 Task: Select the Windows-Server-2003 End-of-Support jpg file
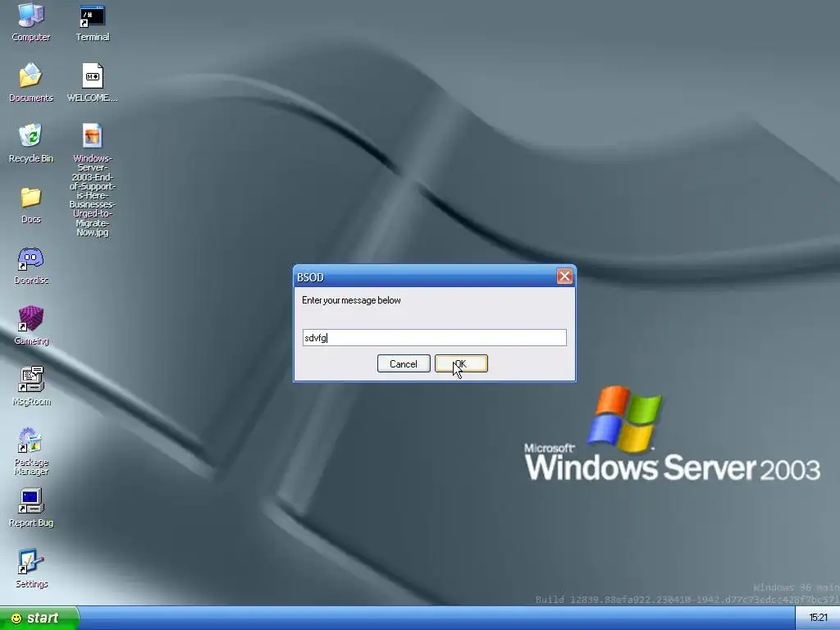[x=92, y=180]
